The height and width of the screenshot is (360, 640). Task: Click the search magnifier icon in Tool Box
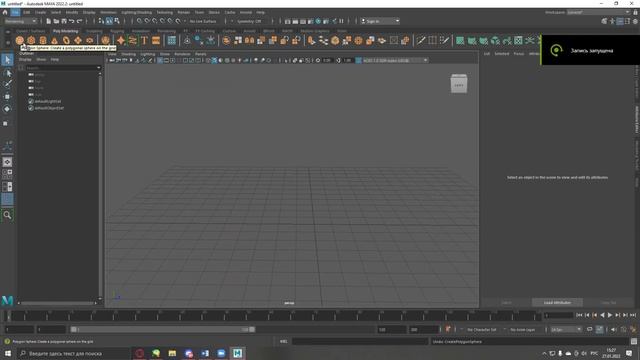coord(7,215)
